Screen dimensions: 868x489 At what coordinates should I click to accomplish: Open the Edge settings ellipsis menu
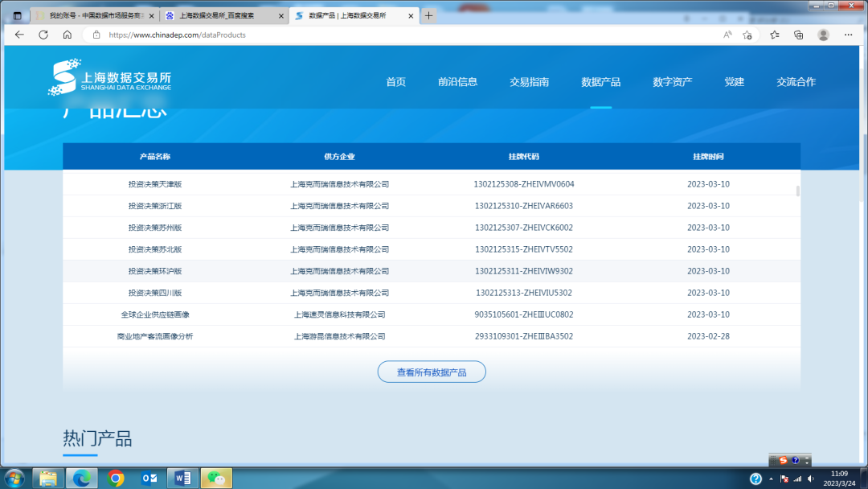[x=848, y=35]
